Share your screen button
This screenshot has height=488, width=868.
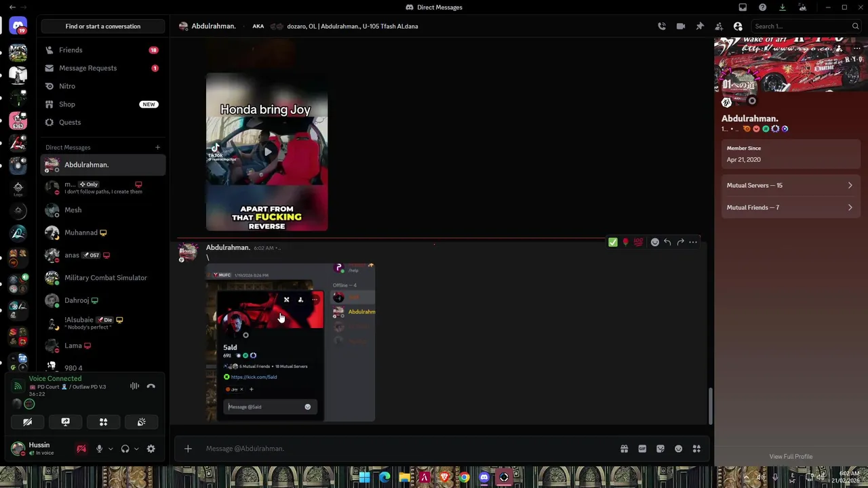[x=65, y=422]
